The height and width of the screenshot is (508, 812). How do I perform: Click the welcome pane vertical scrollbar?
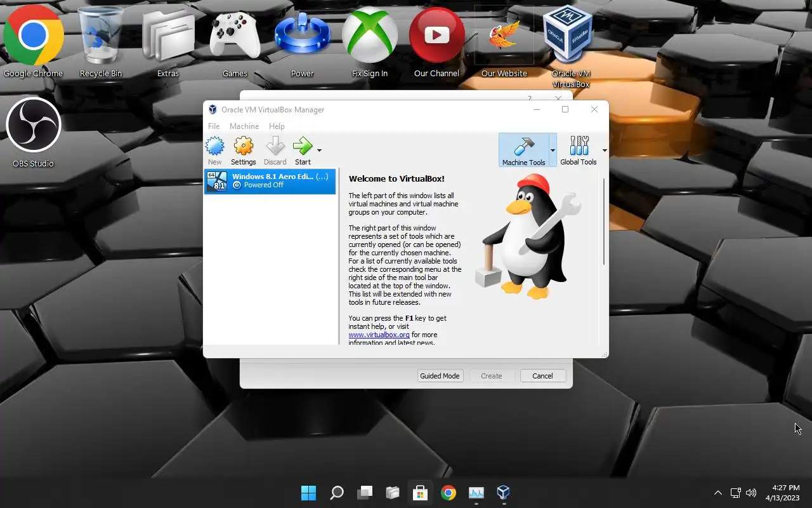[x=603, y=222]
